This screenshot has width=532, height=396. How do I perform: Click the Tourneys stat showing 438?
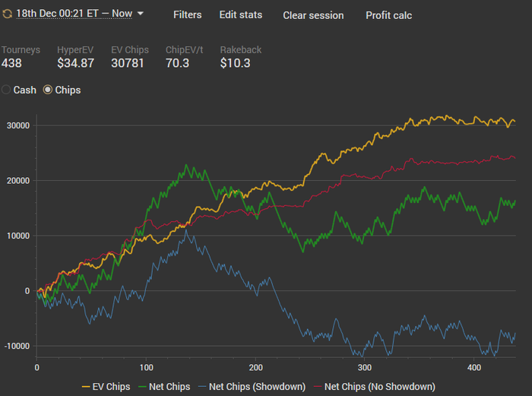tap(11, 63)
